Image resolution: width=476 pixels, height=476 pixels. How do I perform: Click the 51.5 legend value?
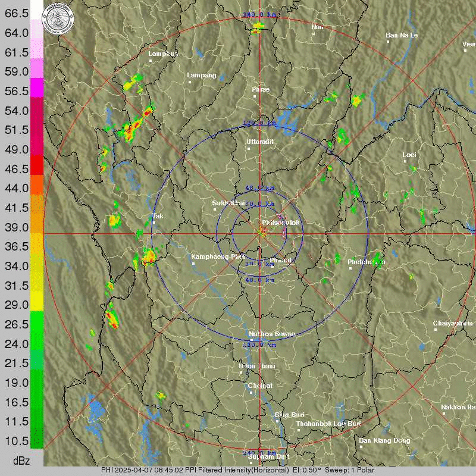17,130
